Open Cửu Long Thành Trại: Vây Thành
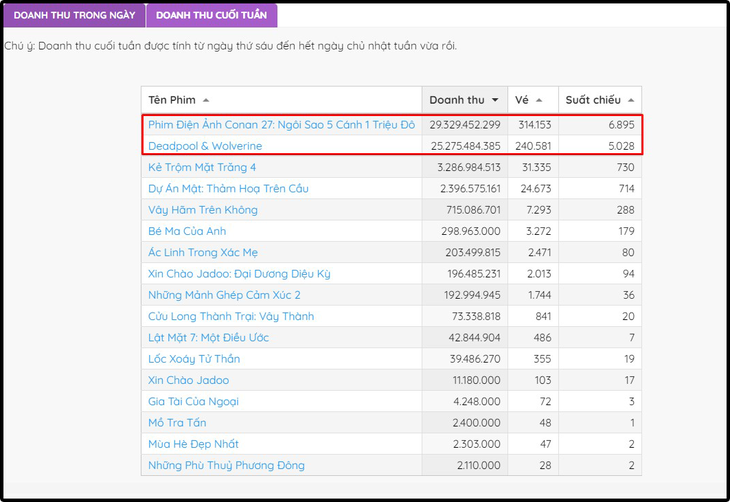 pyautogui.click(x=231, y=316)
